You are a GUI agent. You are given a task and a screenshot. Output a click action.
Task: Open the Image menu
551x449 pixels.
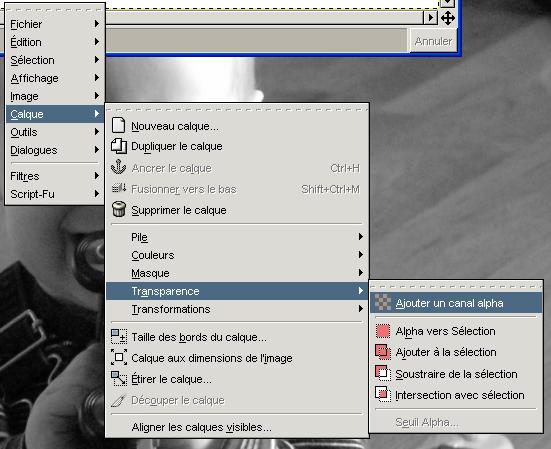[x=55, y=96]
